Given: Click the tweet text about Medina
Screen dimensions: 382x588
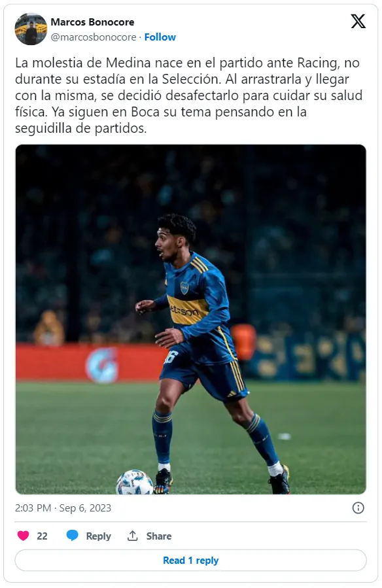Looking at the screenshot, I should click(x=188, y=95).
